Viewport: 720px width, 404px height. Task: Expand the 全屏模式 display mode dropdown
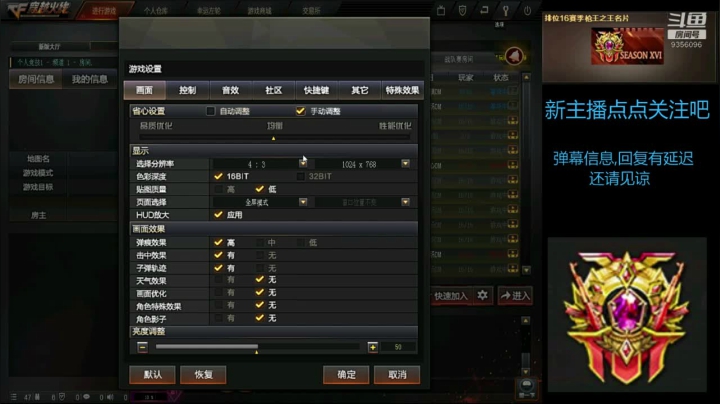click(x=303, y=202)
